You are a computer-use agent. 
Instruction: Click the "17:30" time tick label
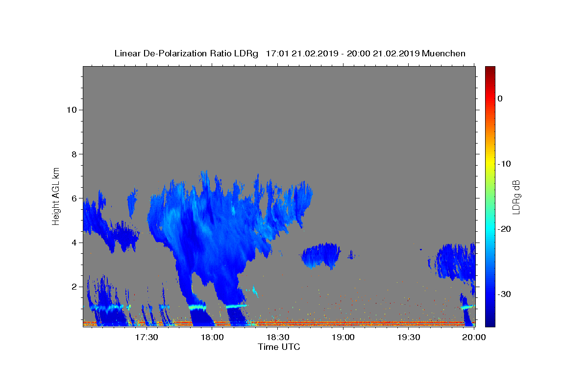pyautogui.click(x=147, y=338)
